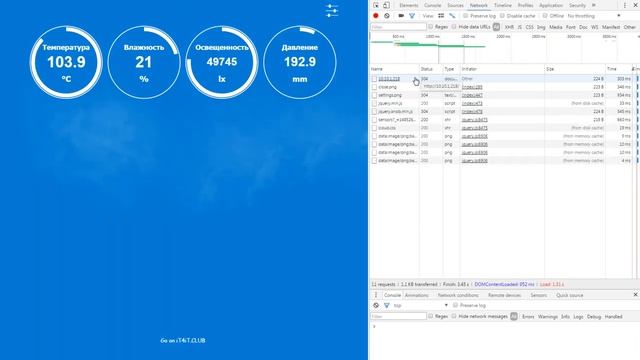
Task: Click the Влажность gauge
Action: (144, 62)
